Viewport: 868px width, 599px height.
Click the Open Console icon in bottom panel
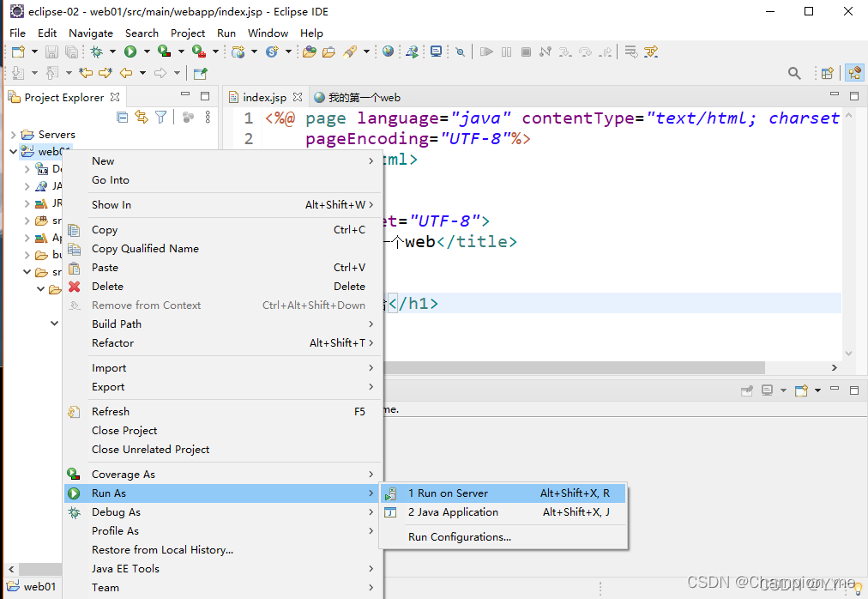[801, 390]
